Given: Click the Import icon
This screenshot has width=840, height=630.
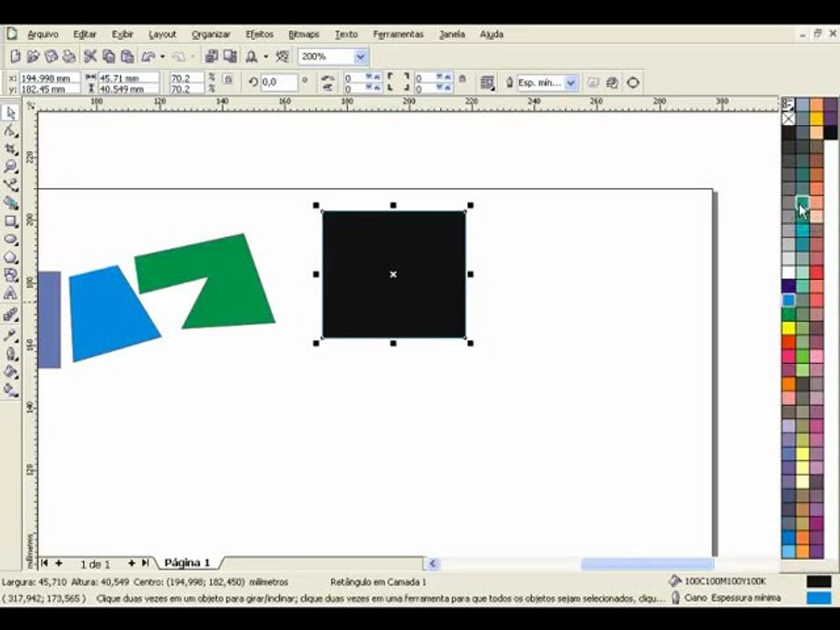Looking at the screenshot, I should pyautogui.click(x=212, y=56).
